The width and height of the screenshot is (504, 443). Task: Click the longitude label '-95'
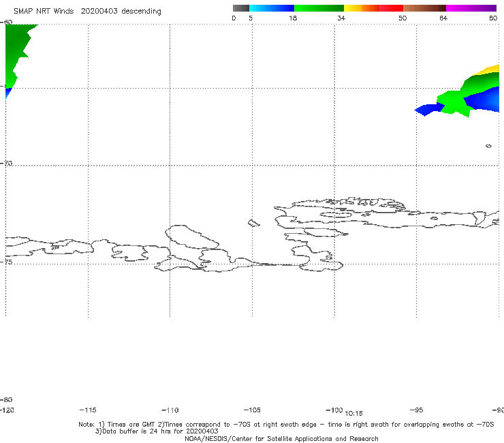(417, 410)
